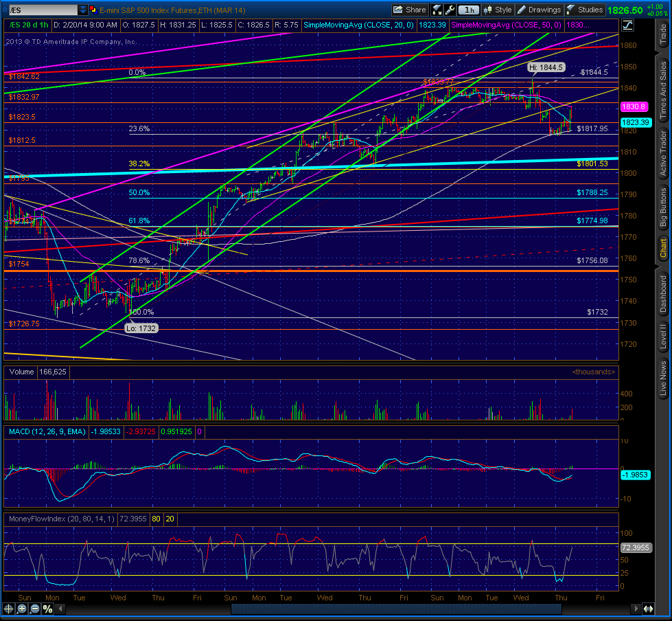Click the $1842.62 orange price level label

coord(24,77)
